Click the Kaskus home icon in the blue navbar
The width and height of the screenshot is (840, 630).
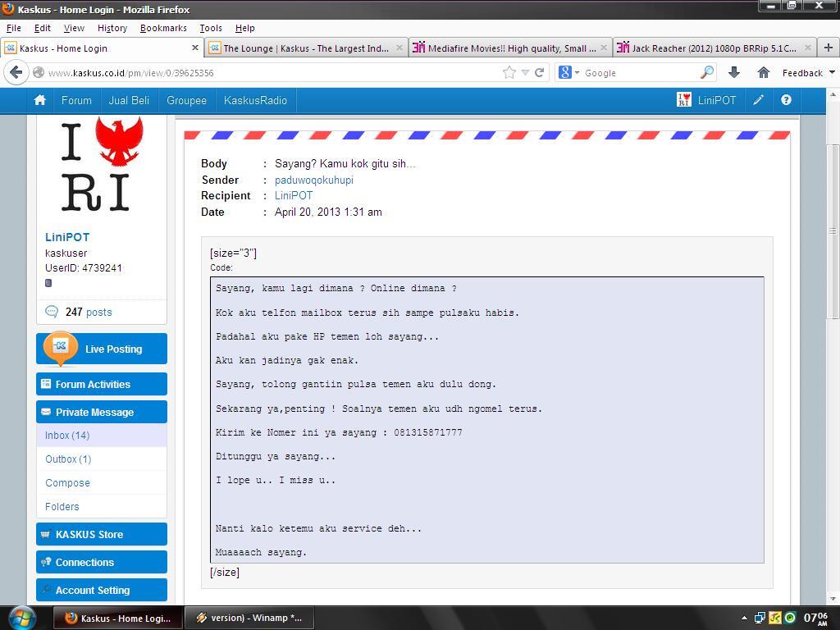(x=39, y=100)
